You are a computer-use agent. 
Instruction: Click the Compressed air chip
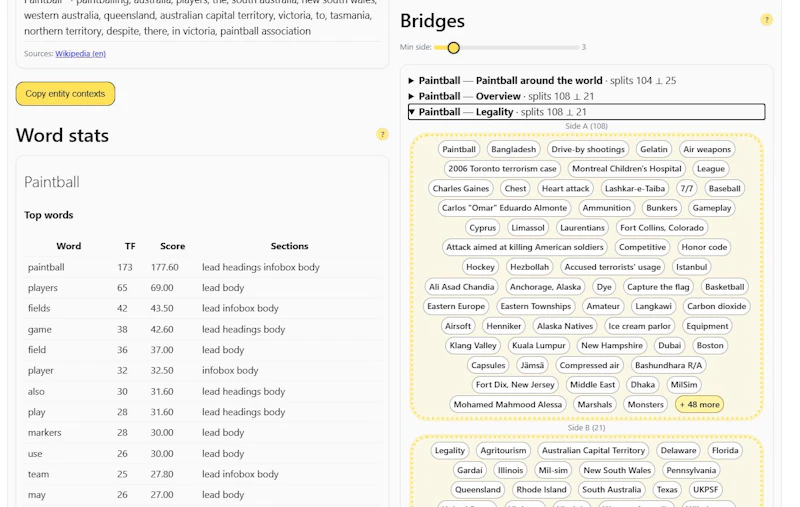pyautogui.click(x=589, y=366)
